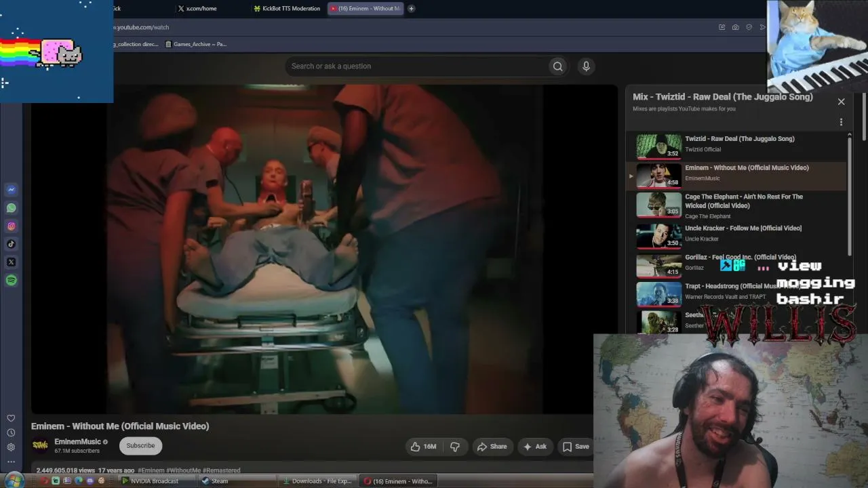
Task: Click the Windows Start orb
Action: coord(14,481)
